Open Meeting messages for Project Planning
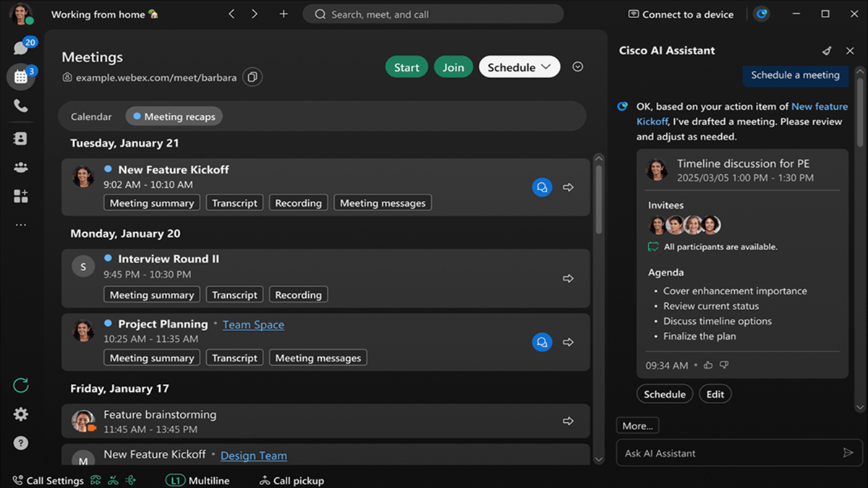This screenshot has height=488, width=868. (318, 358)
